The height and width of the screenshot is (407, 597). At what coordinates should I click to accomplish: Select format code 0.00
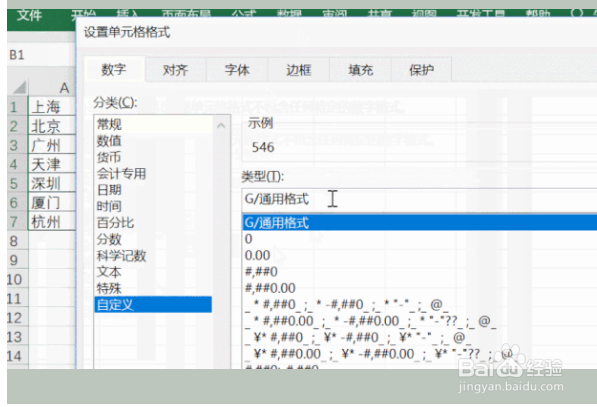420,255
